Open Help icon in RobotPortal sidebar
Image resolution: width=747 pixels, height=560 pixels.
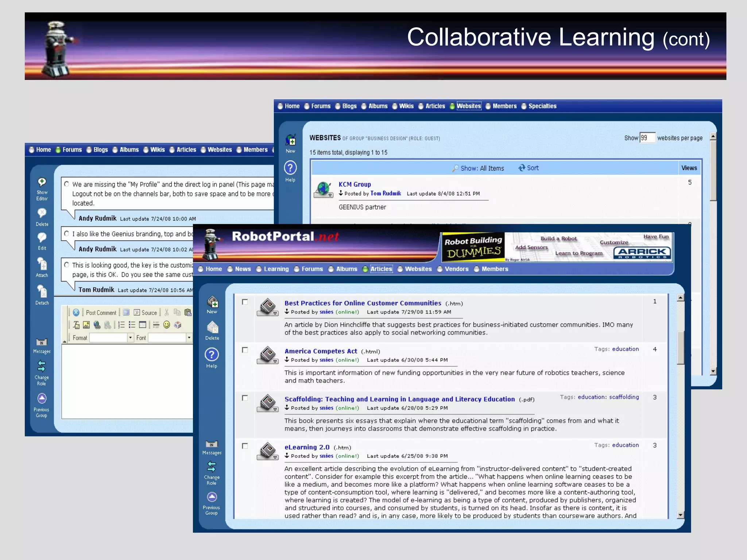[212, 354]
